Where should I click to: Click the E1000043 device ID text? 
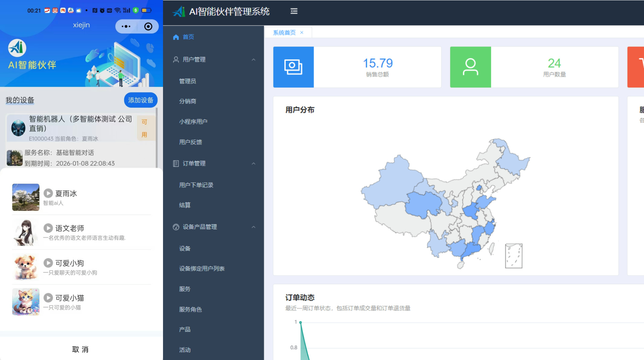tap(41, 139)
